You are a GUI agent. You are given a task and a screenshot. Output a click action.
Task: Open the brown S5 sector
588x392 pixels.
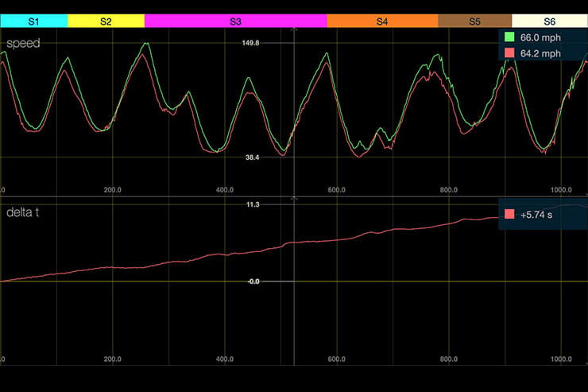474,21
